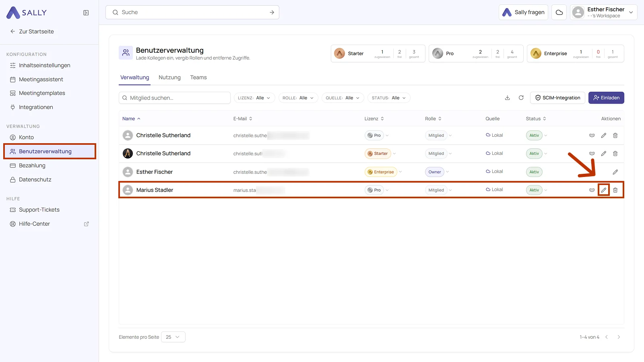This screenshot has height=362, width=644.
Task: Sort the table by E-Mail column
Action: point(243,119)
